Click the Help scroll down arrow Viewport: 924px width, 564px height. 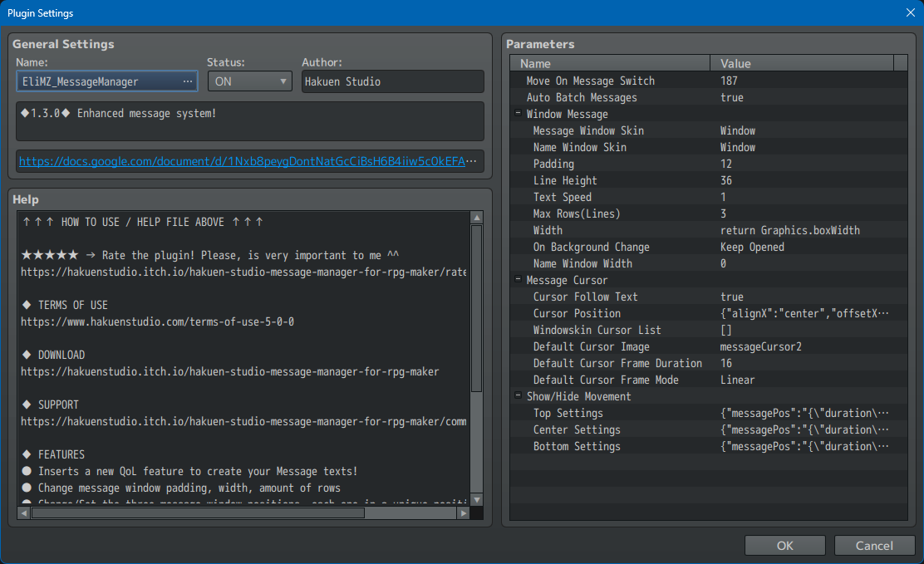(x=477, y=500)
